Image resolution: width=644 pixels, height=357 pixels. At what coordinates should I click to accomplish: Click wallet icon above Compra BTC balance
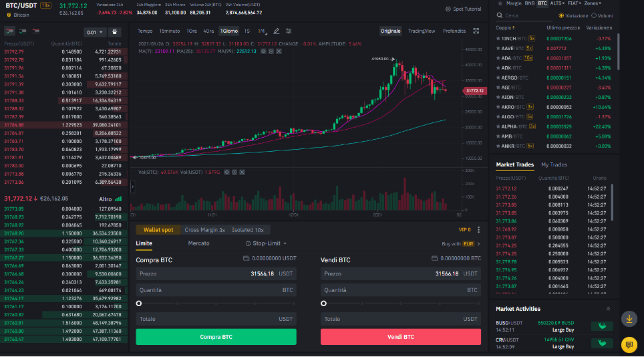coord(246,259)
